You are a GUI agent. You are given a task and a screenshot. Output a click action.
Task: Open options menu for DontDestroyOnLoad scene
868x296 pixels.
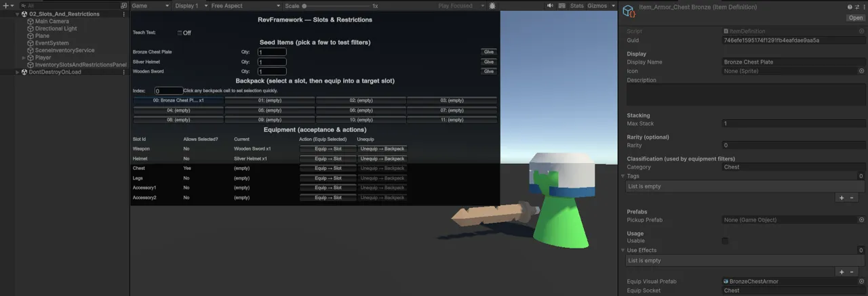coord(123,72)
